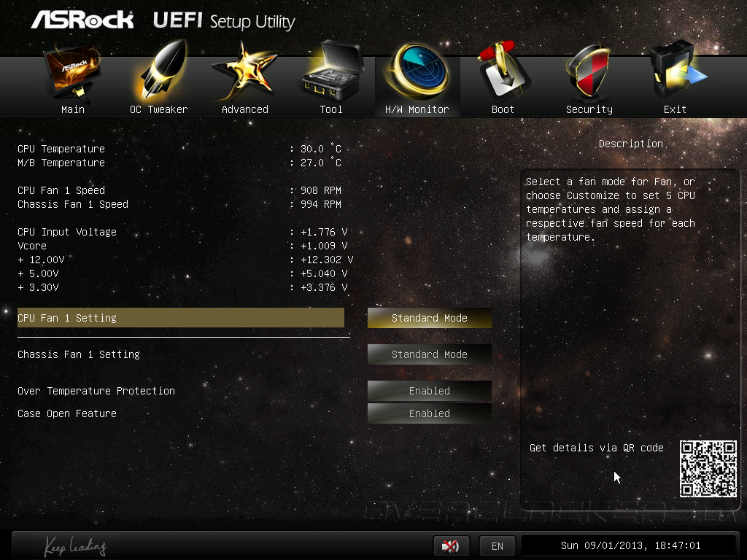
Task: Select the H/W Monitor tab label
Action: pyautogui.click(x=417, y=109)
